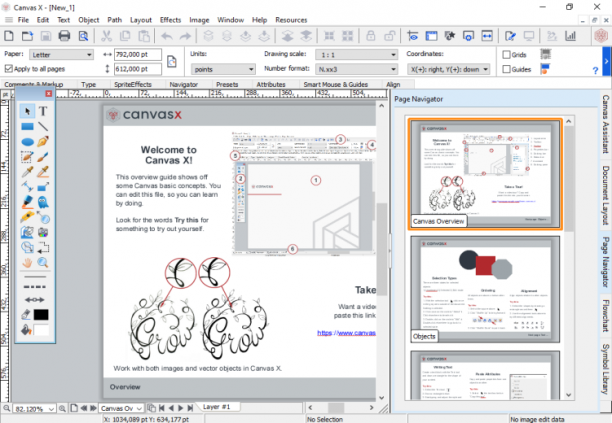Select the Objects page thumbnail
This screenshot has height=423, width=612.
(485, 289)
